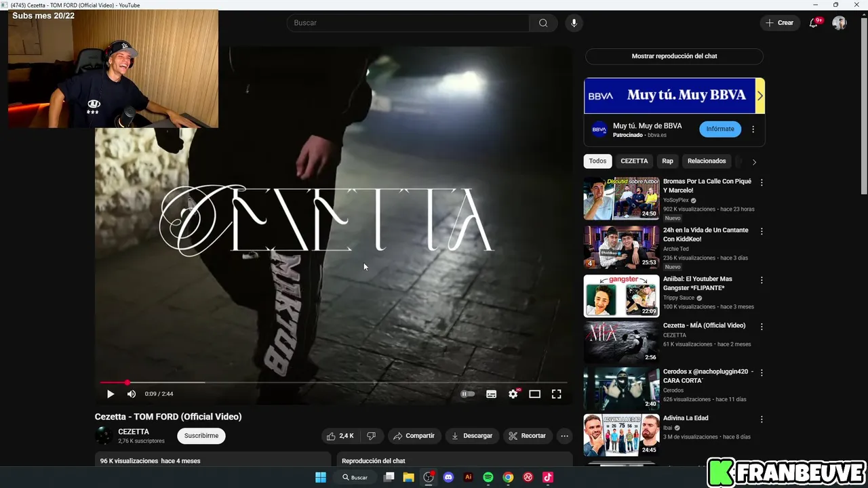The width and height of the screenshot is (868, 488).
Task: Open options for Bromas Por La Calle video
Action: tap(762, 183)
